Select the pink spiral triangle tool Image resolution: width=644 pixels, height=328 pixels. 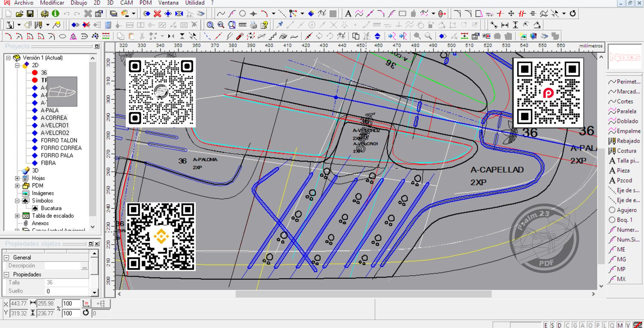click(73, 36)
